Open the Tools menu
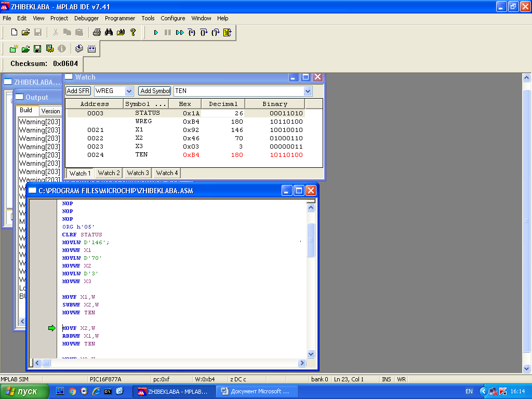 (x=148, y=18)
